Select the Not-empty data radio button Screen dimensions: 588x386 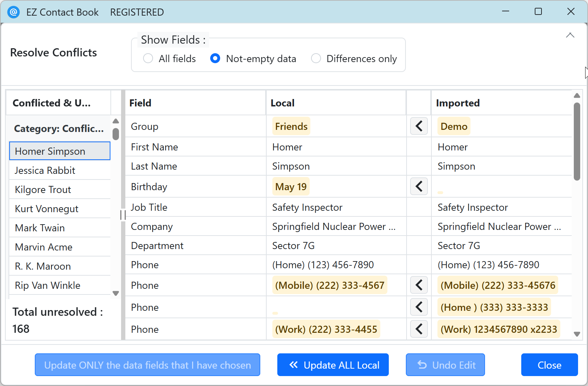(215, 59)
